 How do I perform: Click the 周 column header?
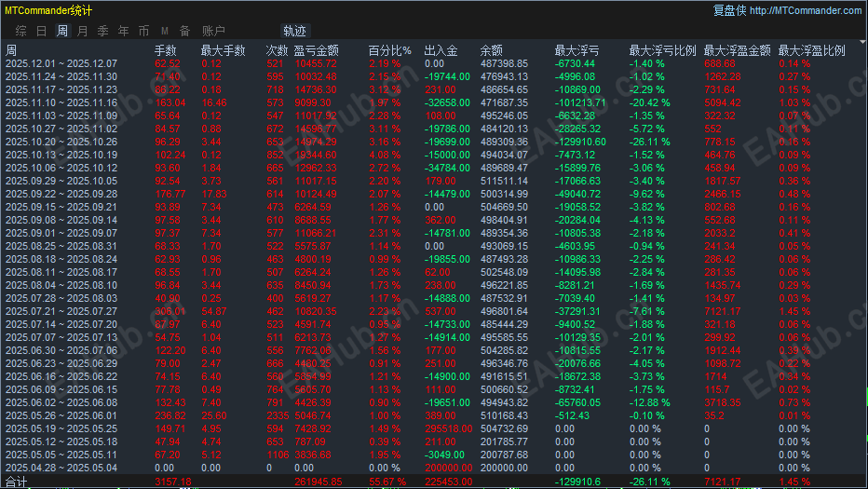coord(11,50)
